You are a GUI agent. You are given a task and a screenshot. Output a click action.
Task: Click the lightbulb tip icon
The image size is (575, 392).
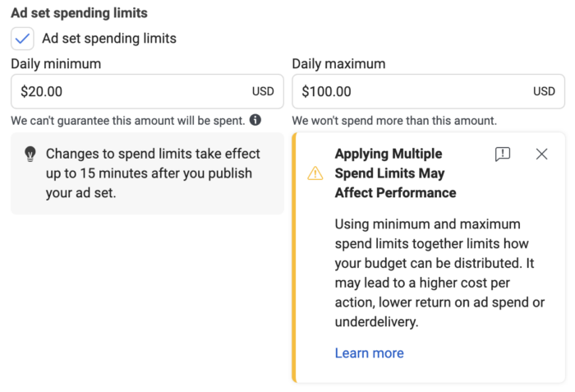tap(30, 154)
